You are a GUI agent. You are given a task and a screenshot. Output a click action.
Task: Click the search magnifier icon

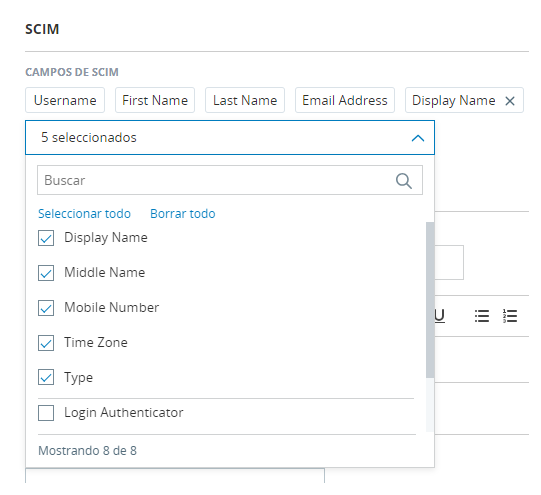404,181
